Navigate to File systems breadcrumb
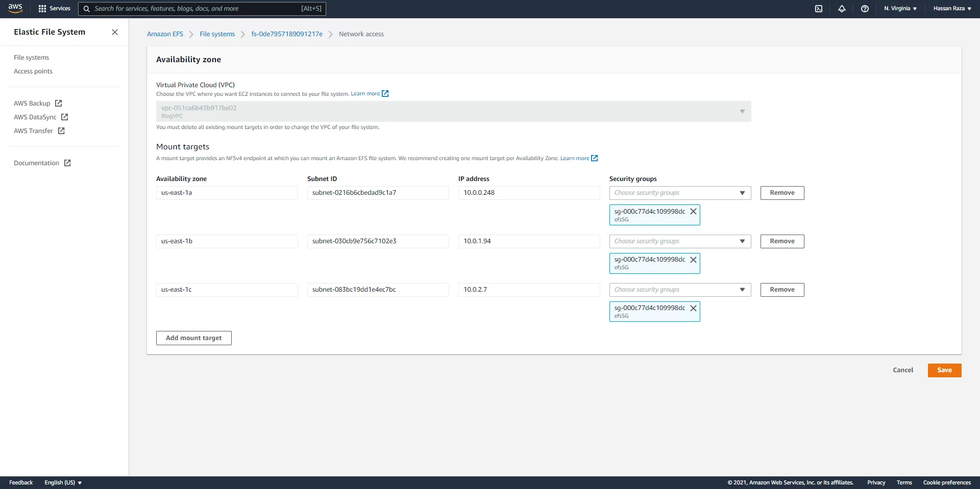980x489 pixels. click(x=217, y=34)
